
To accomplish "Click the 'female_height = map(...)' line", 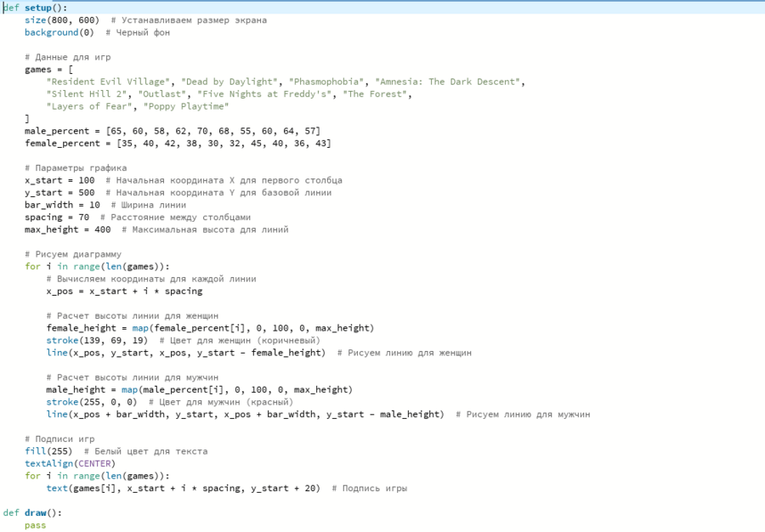I will point(210,328).
